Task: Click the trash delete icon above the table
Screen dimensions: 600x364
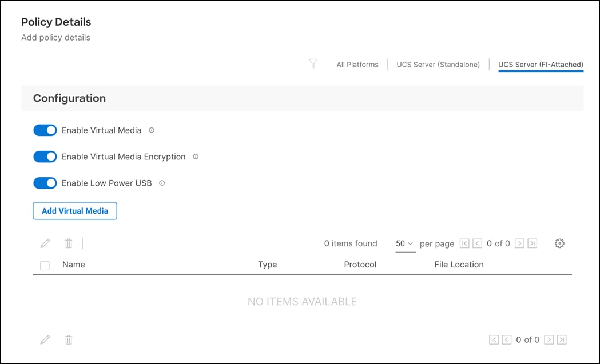Action: click(69, 243)
